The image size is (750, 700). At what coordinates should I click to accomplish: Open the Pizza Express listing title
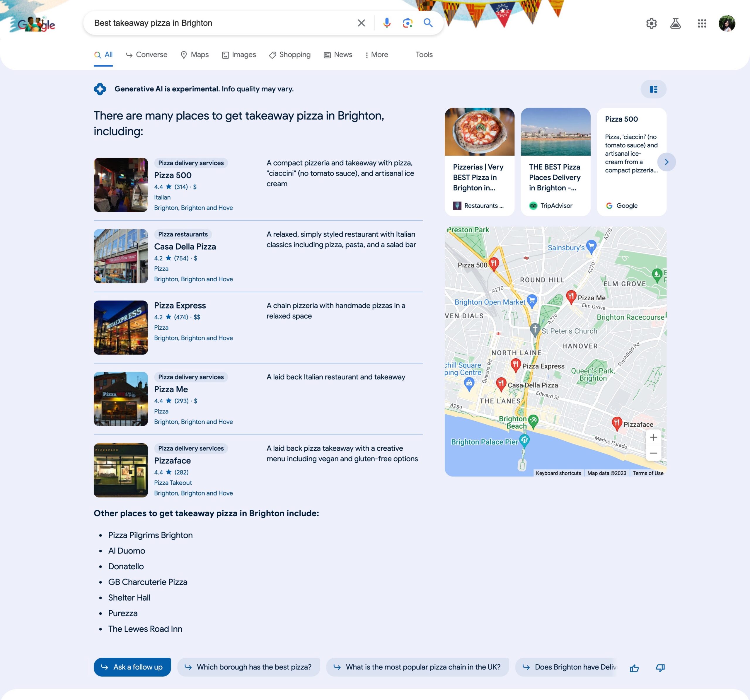pyautogui.click(x=180, y=305)
